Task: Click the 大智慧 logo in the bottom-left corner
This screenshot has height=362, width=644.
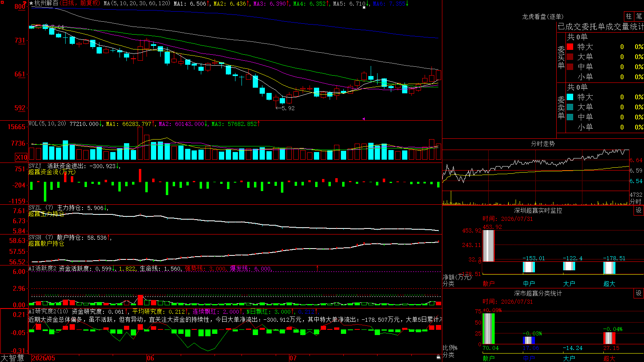Action: [12, 358]
